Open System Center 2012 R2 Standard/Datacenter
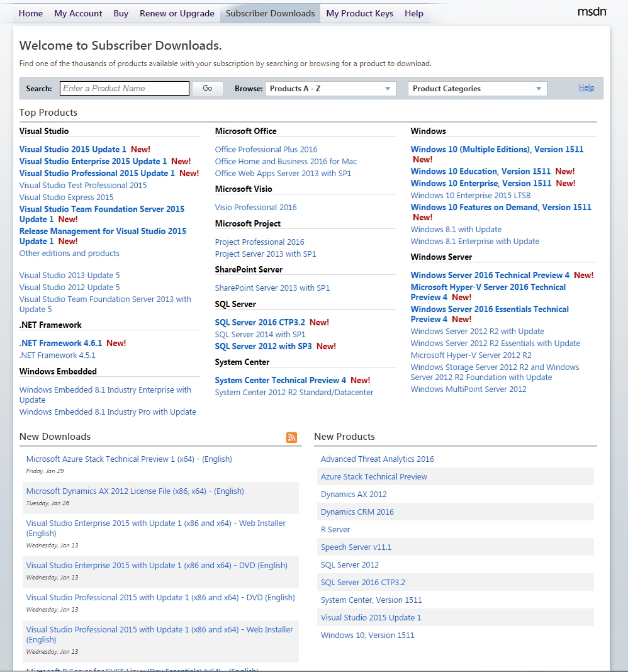The image size is (628, 672). pos(294,393)
